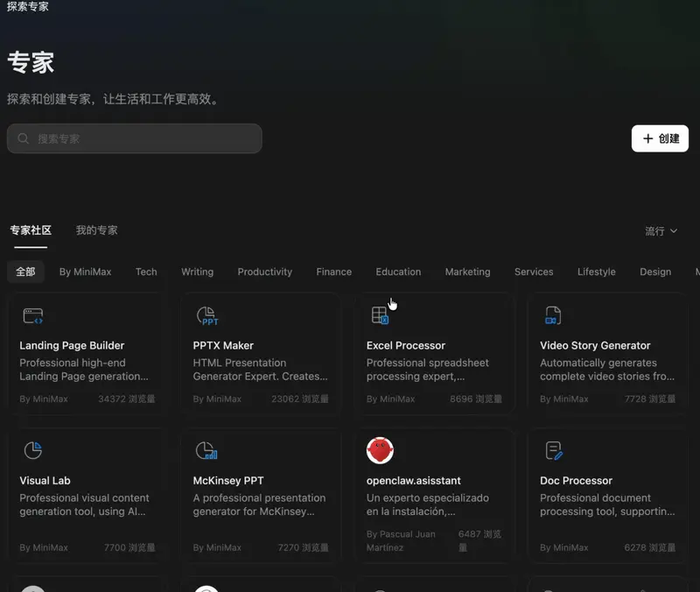
Task: Open the Video Story Generator icon
Action: pos(552,315)
